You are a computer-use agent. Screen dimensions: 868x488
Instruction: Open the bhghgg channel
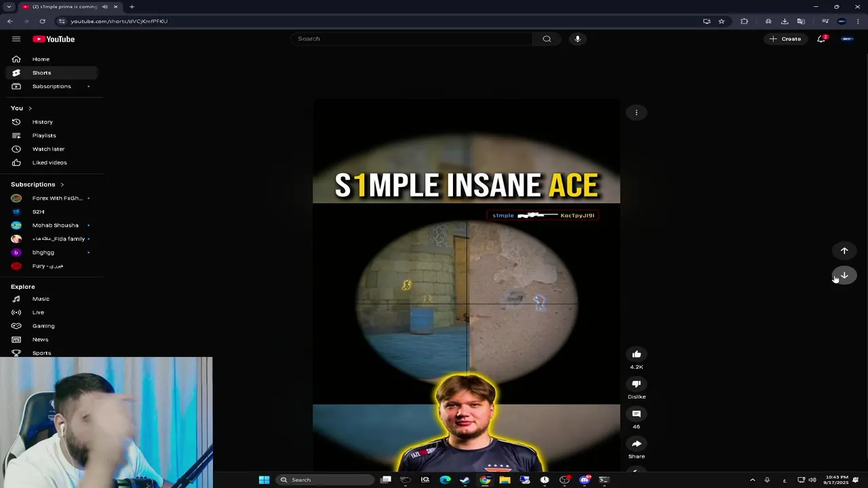point(52,252)
